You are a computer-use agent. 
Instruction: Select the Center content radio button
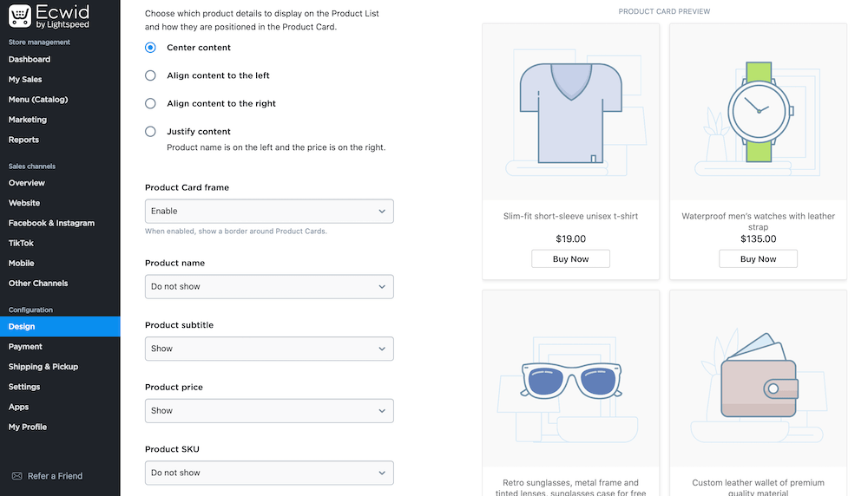tap(150, 48)
